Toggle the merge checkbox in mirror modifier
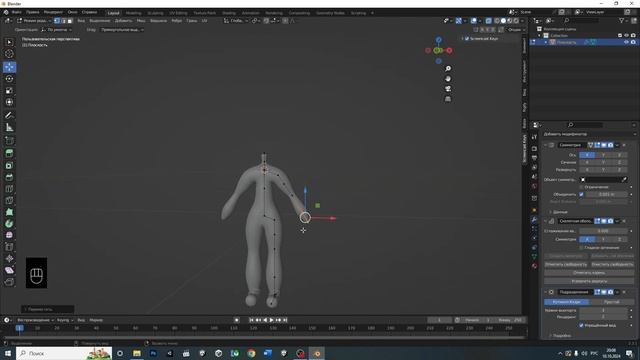Image resolution: width=640 pixels, height=360 pixels. (581, 195)
